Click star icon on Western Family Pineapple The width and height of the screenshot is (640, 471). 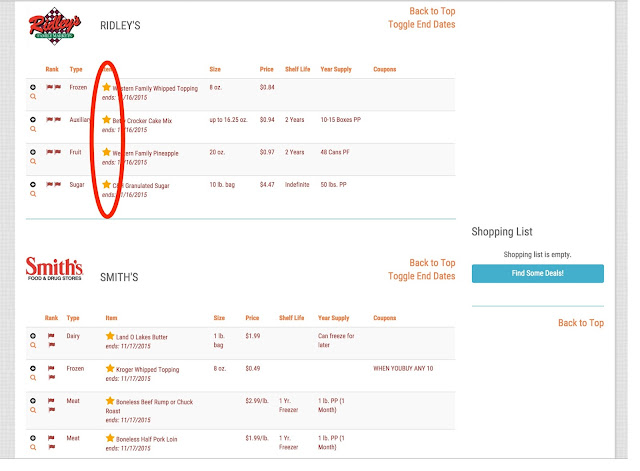(107, 152)
